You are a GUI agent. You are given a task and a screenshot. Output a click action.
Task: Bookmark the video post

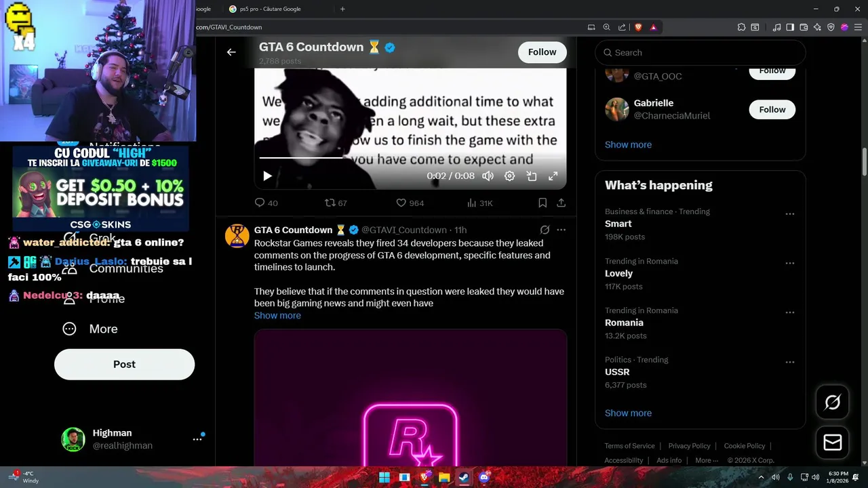click(542, 203)
